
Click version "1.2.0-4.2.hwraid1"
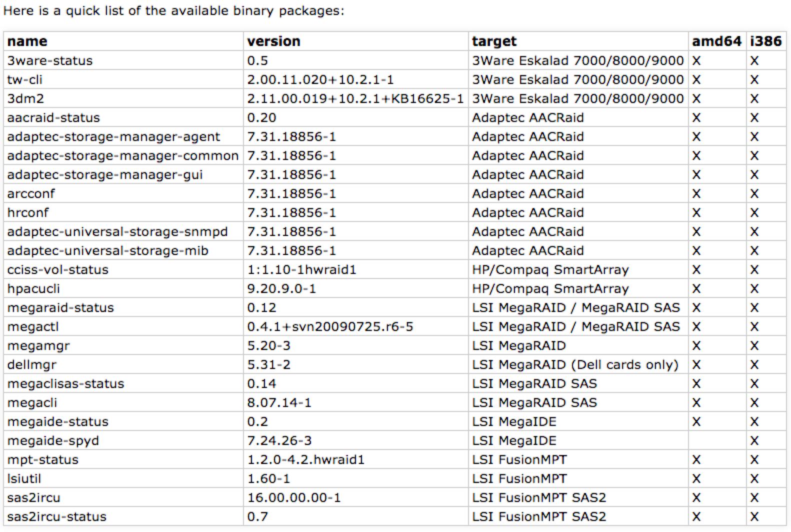(305, 459)
